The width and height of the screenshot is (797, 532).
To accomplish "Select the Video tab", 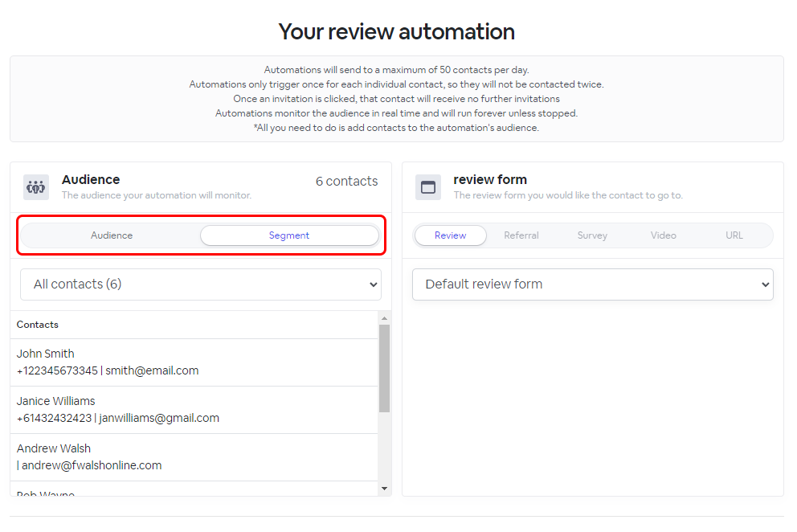I will pyautogui.click(x=663, y=235).
